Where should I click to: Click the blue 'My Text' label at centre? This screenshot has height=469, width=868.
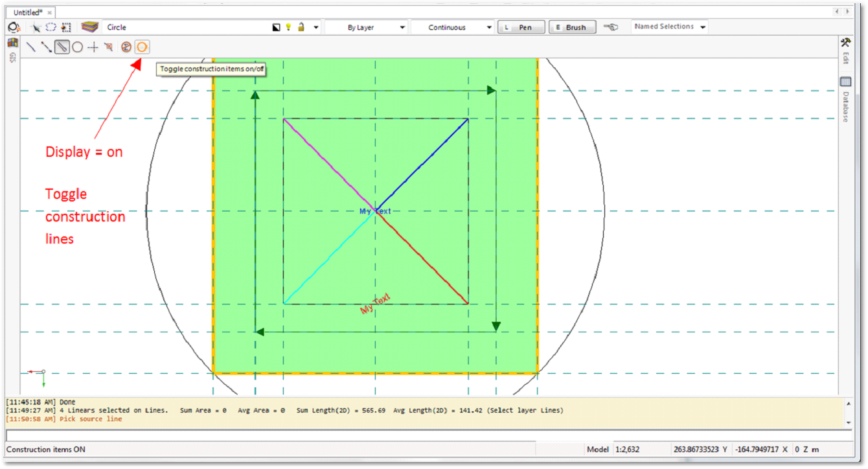[x=375, y=212]
